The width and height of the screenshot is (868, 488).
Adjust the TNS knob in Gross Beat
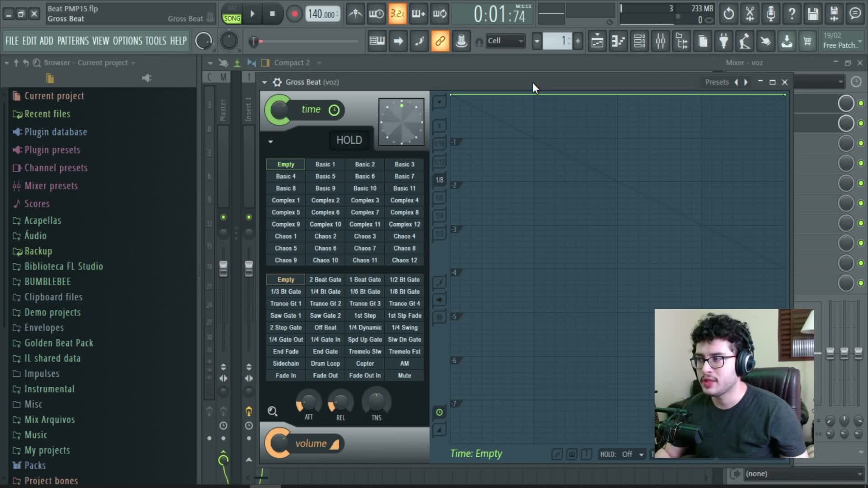377,401
